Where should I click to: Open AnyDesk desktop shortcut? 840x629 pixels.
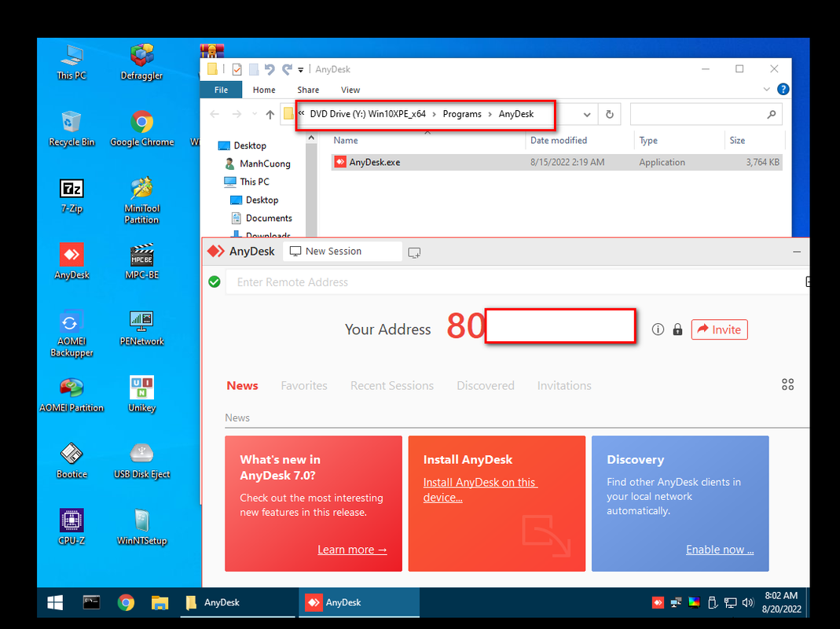(x=72, y=261)
